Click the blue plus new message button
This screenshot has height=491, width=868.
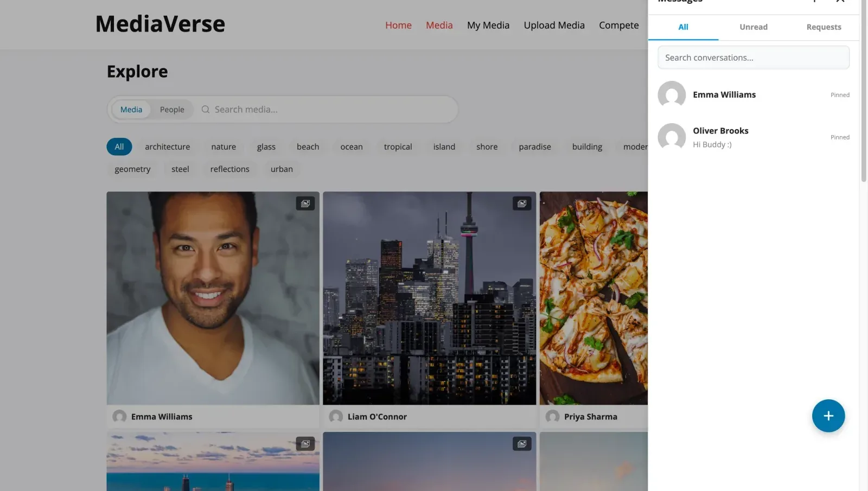tap(828, 416)
